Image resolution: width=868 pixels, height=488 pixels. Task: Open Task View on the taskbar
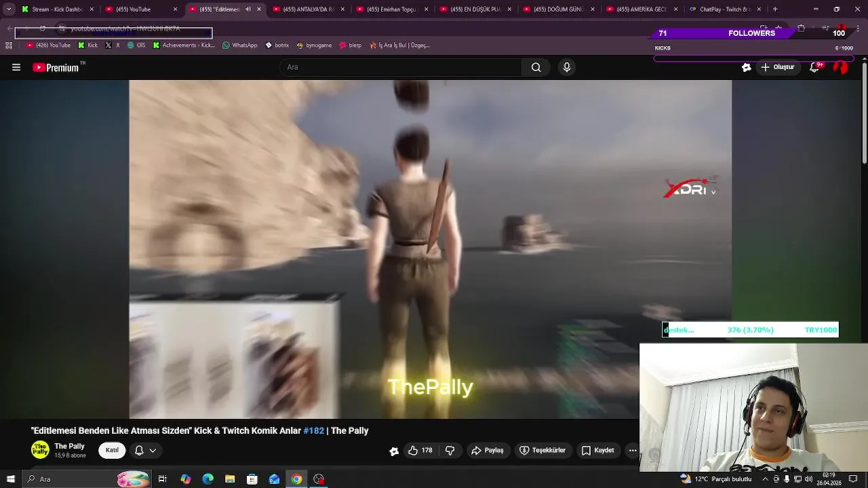[163, 479]
